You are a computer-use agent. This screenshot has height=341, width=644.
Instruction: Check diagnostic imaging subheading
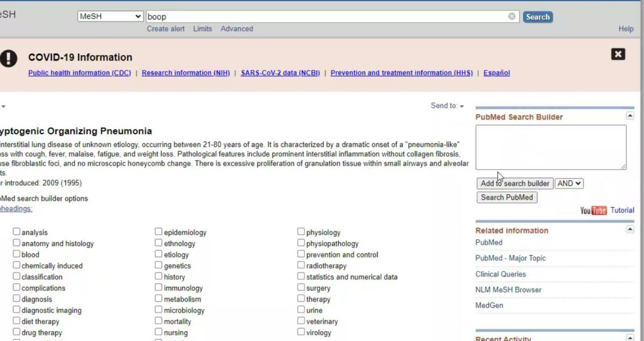click(x=17, y=309)
